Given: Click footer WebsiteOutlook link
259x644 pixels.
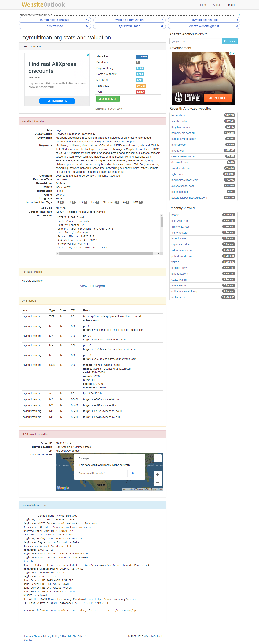Looking at the screenshot, I should (153, 636).
